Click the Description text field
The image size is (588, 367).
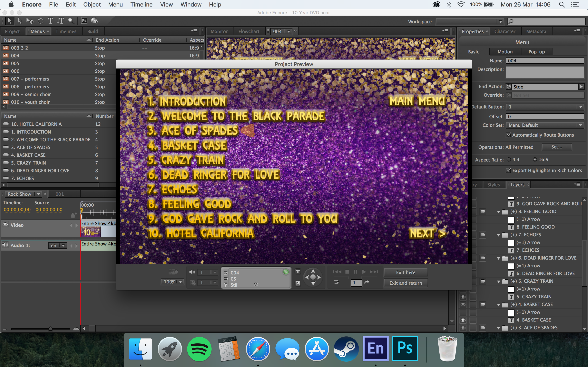point(545,72)
